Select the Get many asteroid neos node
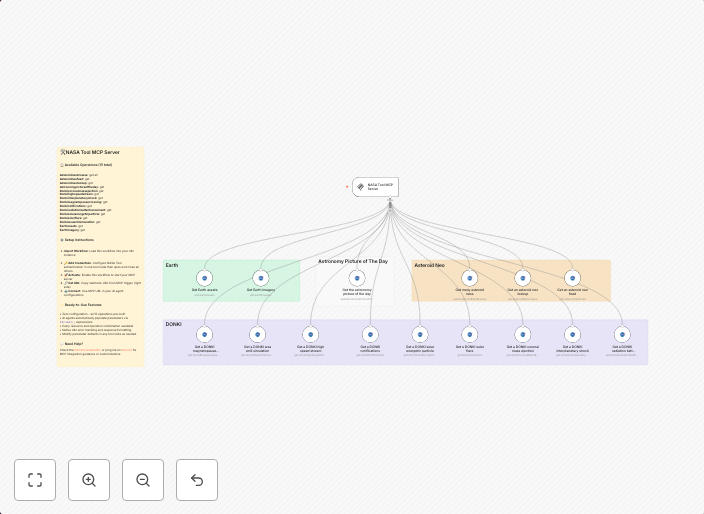Screen dimensions: 704x514 pyautogui.click(x=470, y=278)
